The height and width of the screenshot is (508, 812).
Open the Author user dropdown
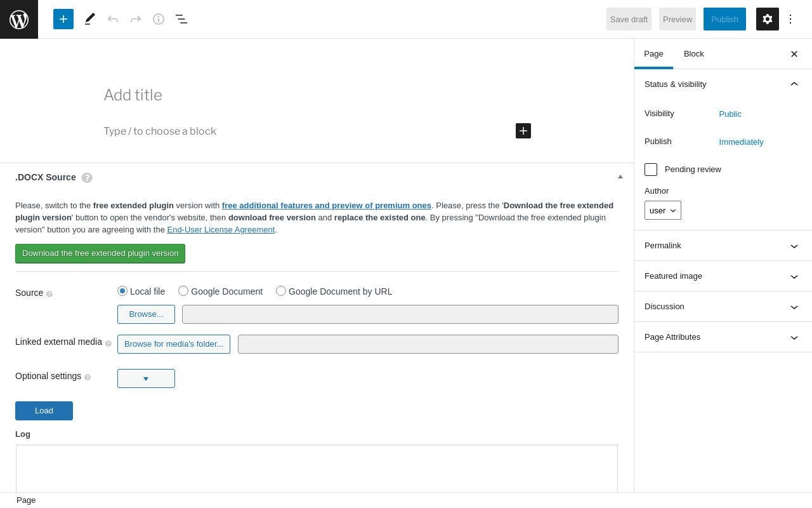click(x=663, y=210)
